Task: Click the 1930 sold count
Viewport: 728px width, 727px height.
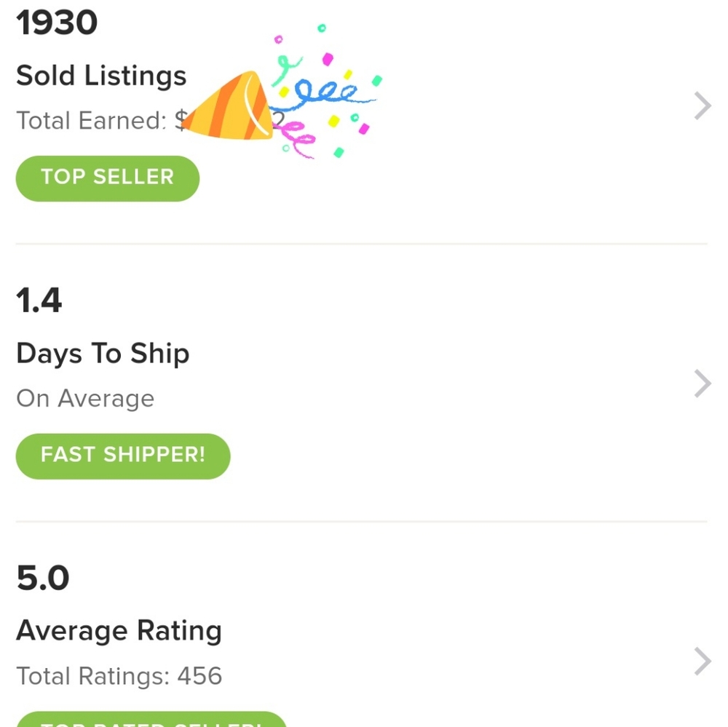Action: point(57,23)
